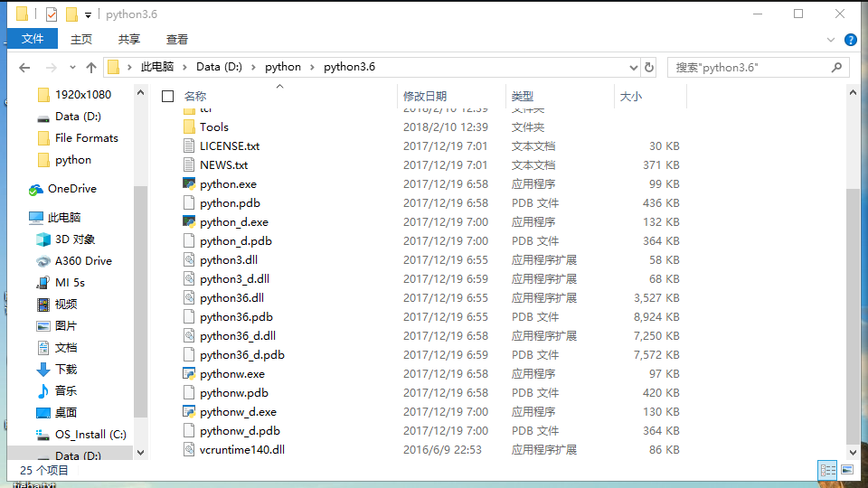Viewport: 868px width, 488px height.
Task: Expand the ribbon with the chevron
Action: [830, 40]
